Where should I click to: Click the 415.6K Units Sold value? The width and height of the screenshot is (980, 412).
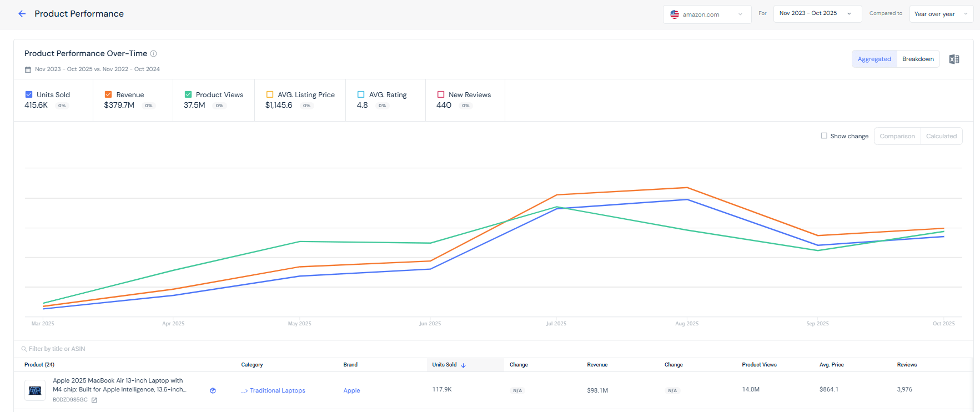coord(36,105)
